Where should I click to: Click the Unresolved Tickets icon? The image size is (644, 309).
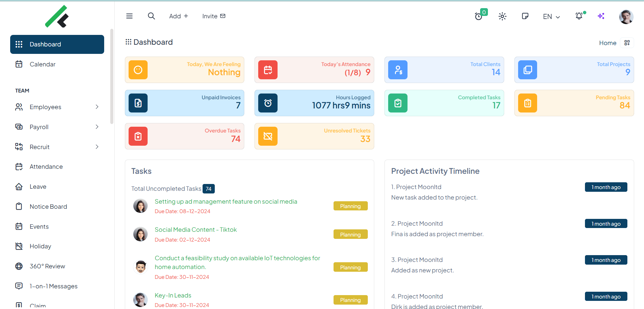(x=268, y=136)
